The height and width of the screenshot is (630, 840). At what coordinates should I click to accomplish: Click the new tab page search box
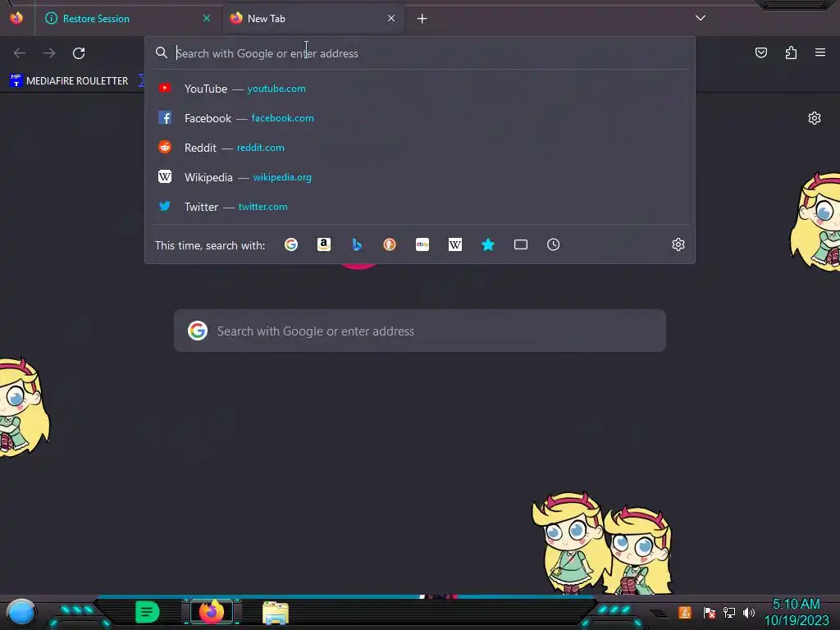pyautogui.click(x=420, y=331)
